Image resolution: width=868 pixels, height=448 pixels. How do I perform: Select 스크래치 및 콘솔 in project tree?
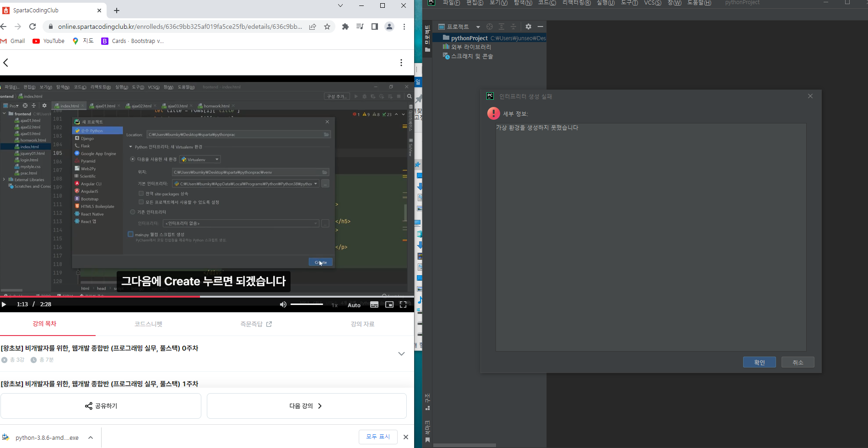[x=468, y=56]
